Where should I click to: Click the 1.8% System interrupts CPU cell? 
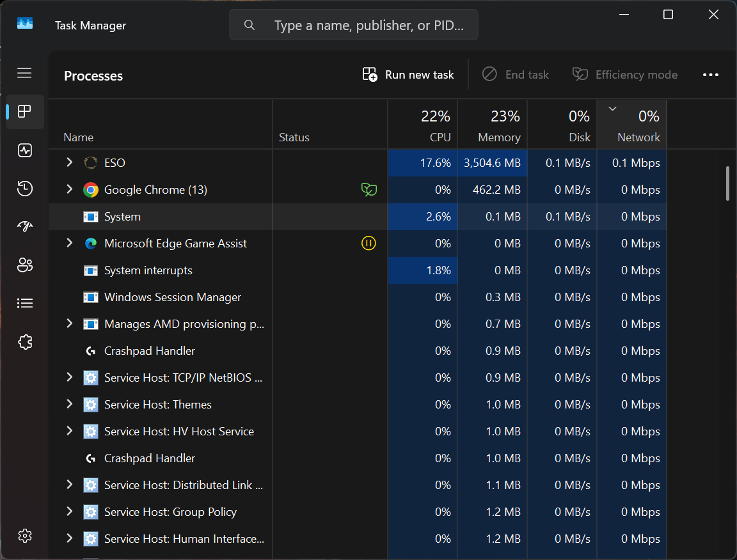tap(422, 270)
